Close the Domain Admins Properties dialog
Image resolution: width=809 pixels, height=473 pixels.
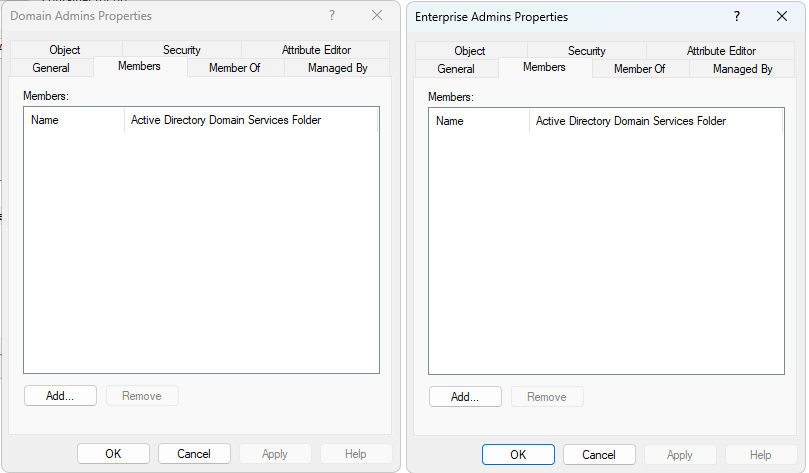tap(377, 16)
